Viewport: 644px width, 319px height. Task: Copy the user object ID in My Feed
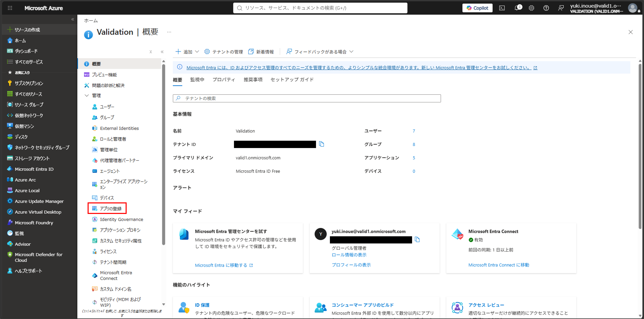tap(417, 240)
